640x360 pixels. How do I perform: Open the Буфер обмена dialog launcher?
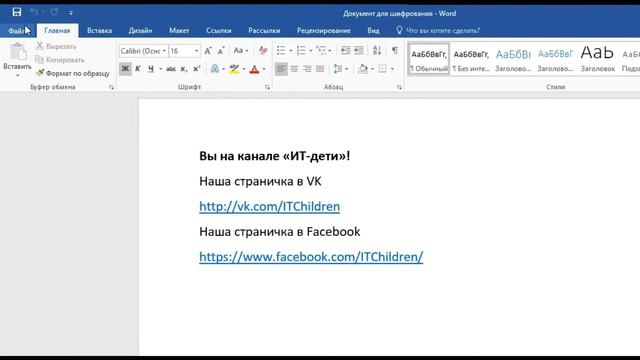pos(111,87)
